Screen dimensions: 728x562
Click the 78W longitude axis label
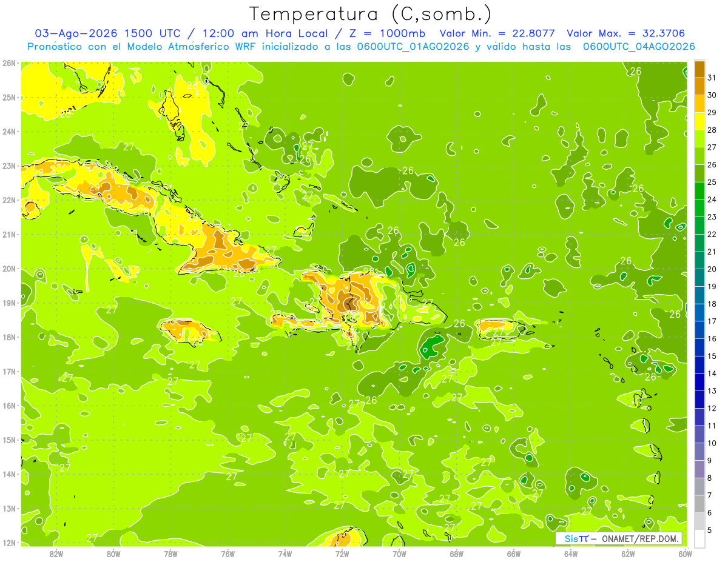[170, 553]
